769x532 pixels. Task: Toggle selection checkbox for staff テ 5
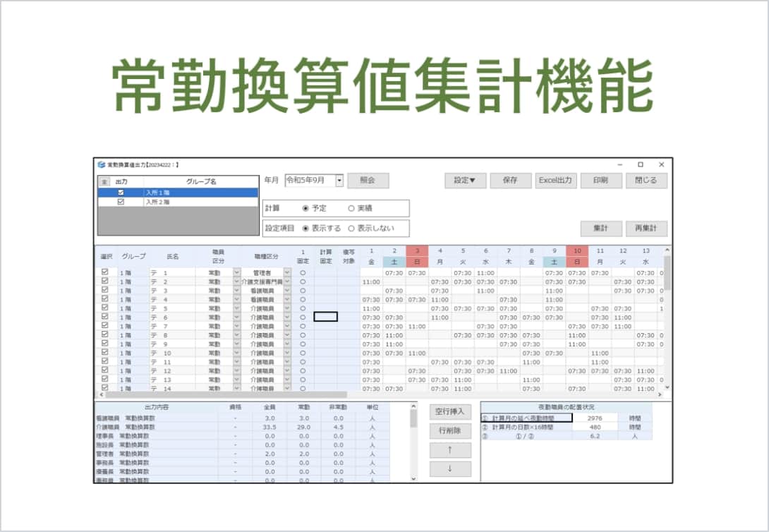[x=104, y=308]
